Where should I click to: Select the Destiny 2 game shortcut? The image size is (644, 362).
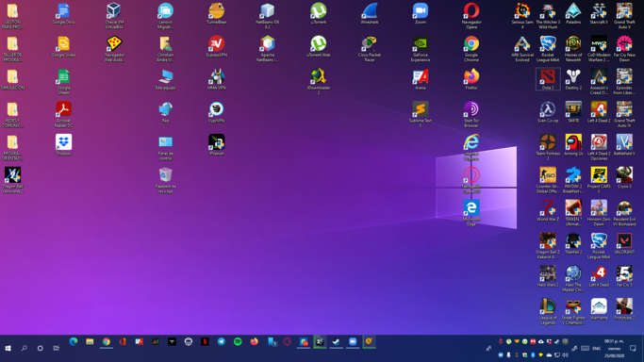coord(573,79)
